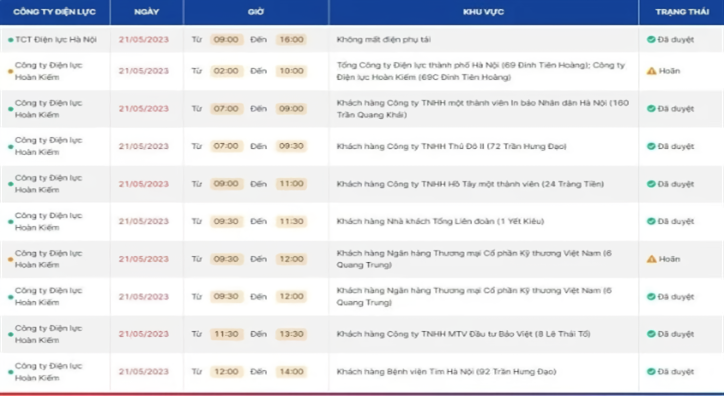Click the Hồ Tây một thành viên area text
724x396 pixels.
[470, 184]
